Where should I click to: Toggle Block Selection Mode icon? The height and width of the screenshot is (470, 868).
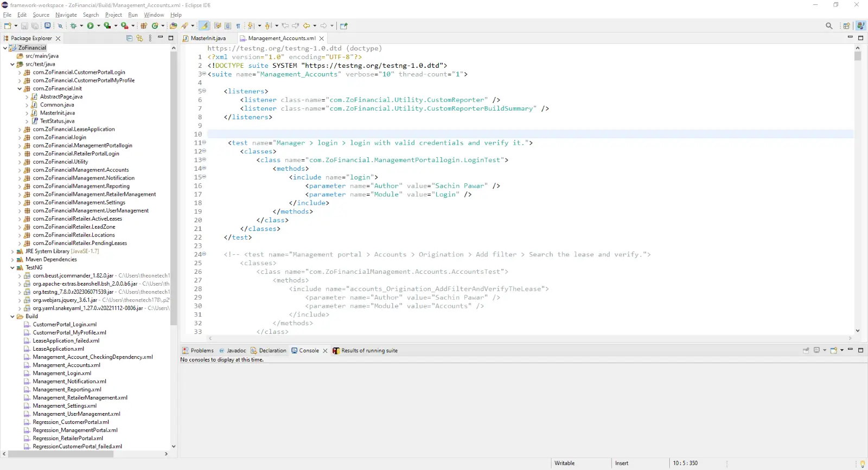click(228, 25)
